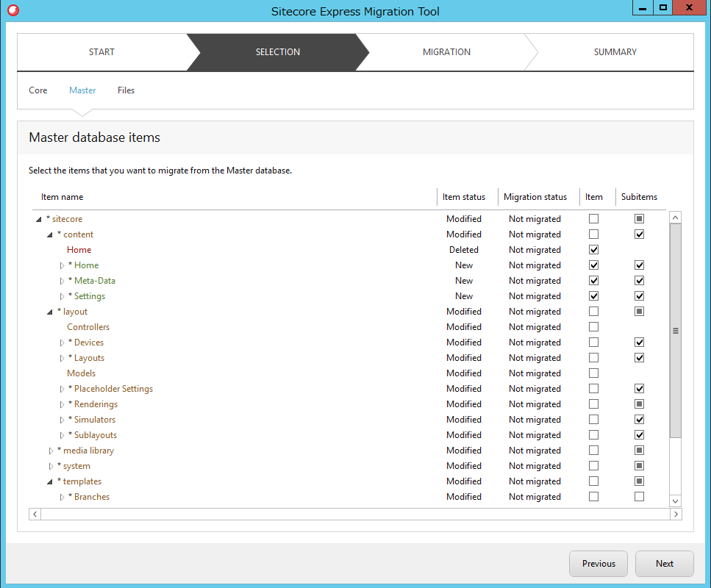711x588 pixels.
Task: Close the Migration Tool window
Action: point(689,7)
